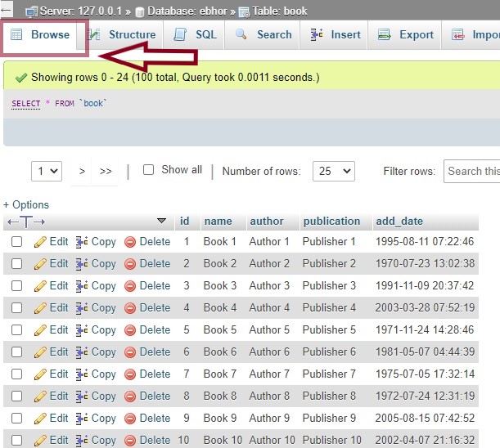Select the checkbox for the Book 9 row
The image size is (500, 448).
click(16, 418)
